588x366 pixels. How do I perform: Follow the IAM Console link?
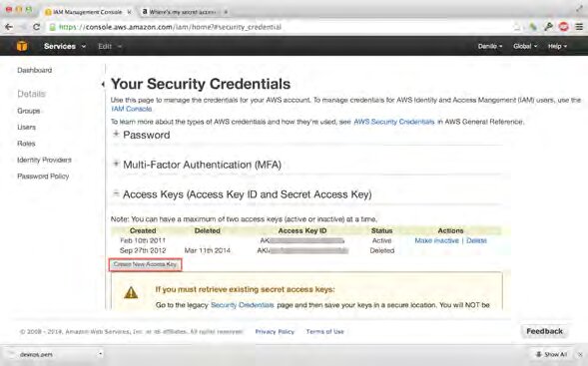click(x=131, y=109)
